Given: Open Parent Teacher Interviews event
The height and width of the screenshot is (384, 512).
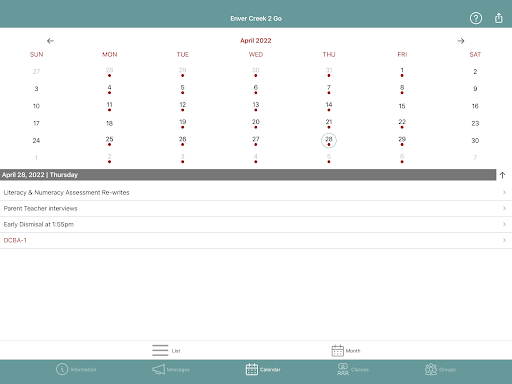Looking at the screenshot, I should [256, 208].
